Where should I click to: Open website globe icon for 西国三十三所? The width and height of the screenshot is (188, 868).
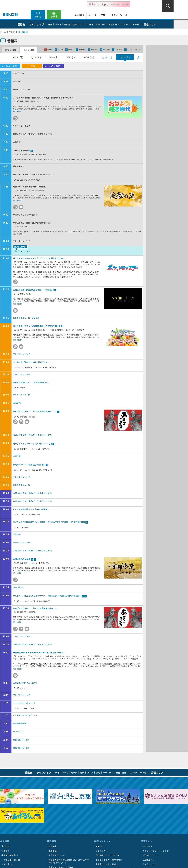click(x=15, y=310)
